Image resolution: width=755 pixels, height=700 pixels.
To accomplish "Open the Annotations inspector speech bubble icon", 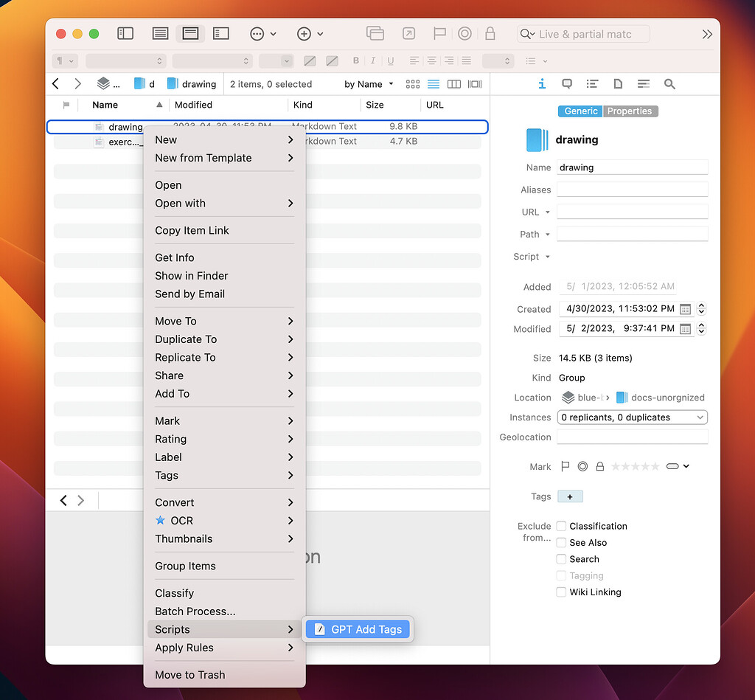I will coord(567,83).
